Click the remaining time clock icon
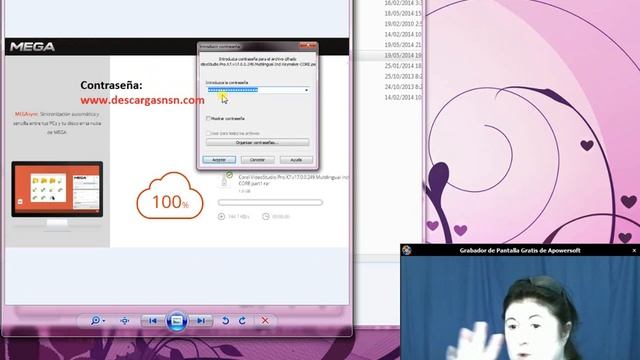 (266, 216)
